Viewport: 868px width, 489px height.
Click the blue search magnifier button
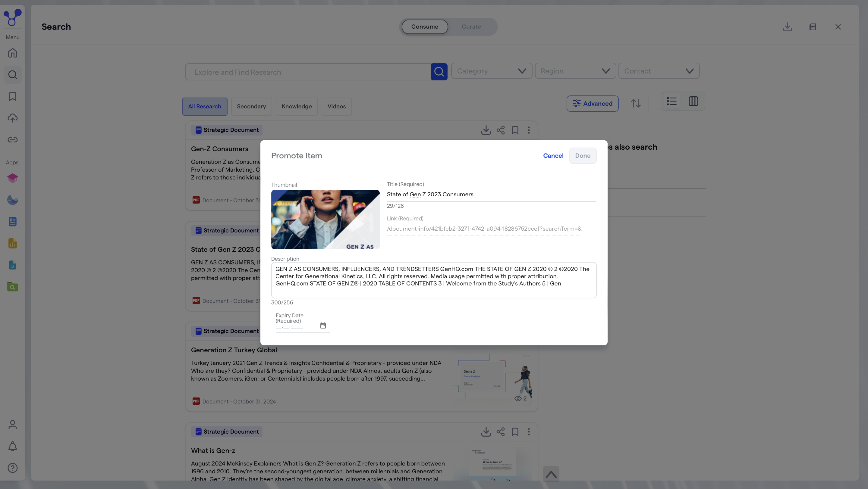coord(439,72)
